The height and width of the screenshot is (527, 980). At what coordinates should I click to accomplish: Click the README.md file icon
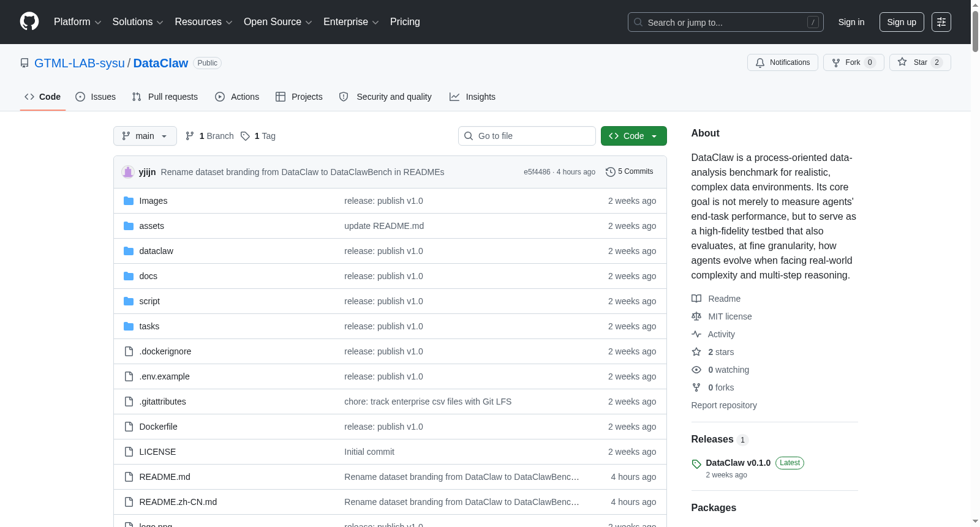pos(129,477)
